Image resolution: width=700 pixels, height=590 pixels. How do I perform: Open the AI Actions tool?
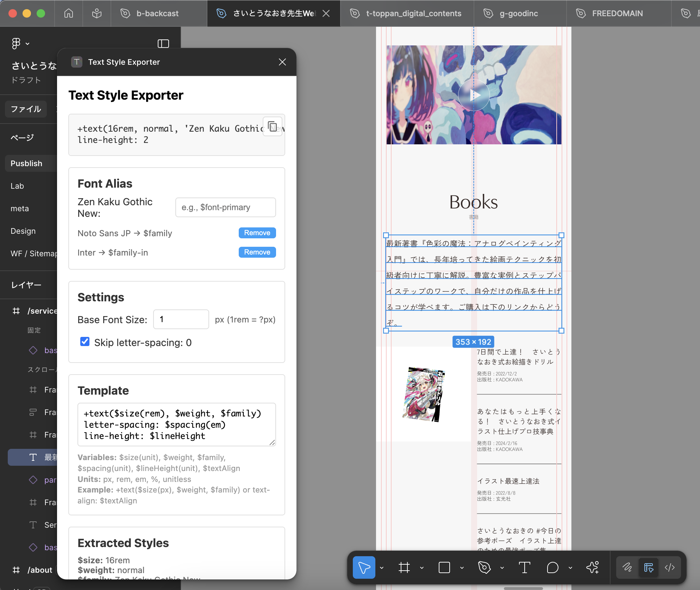593,567
